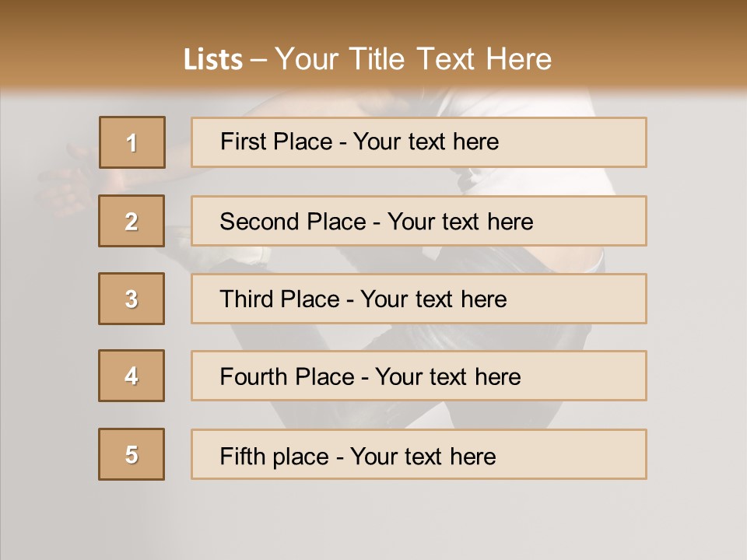Viewport: 747px width, 560px height.
Task: Select the Second Place text bar
Action: point(419,221)
